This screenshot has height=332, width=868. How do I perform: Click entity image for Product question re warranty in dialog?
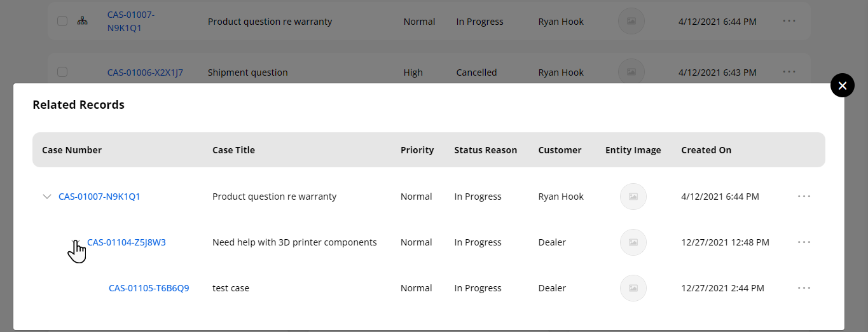coord(633,197)
